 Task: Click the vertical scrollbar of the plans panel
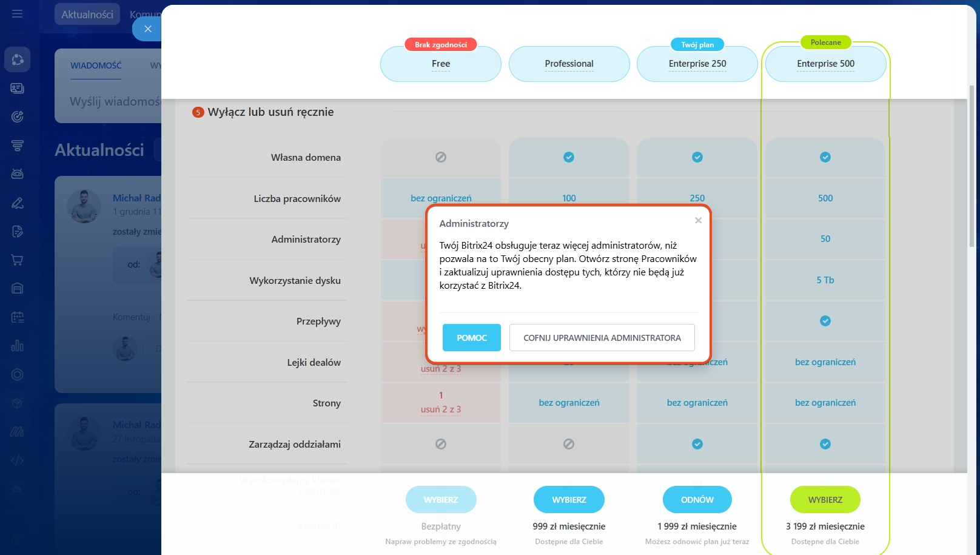click(972, 165)
